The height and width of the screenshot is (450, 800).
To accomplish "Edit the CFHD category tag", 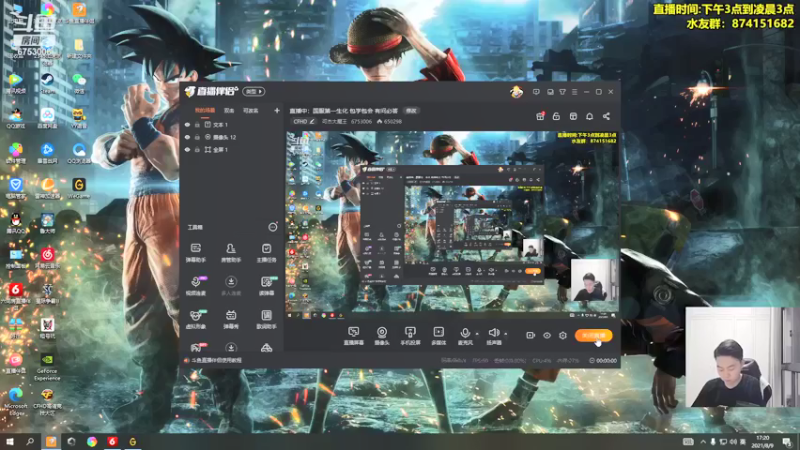I will [304, 121].
